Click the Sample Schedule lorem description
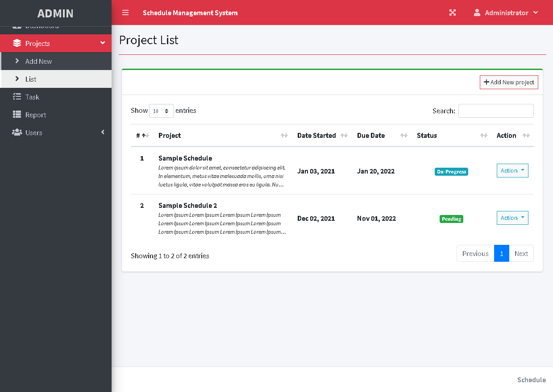Screen dimensions: 553x392 [x=222, y=176]
